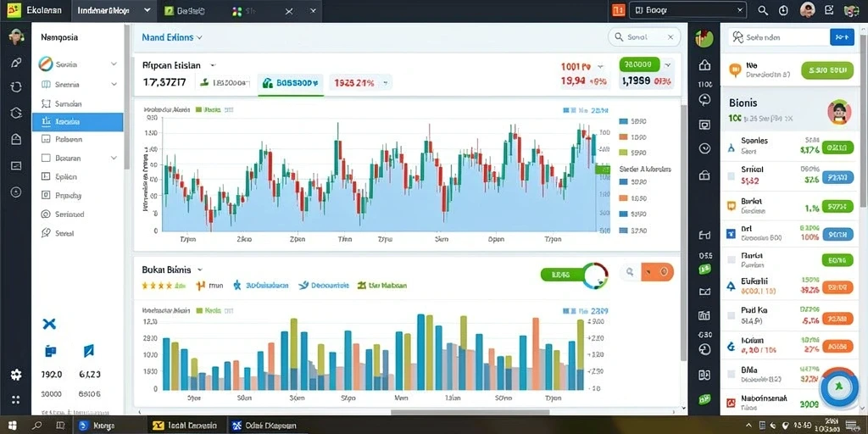Click the lock icon in right dark rail
The image size is (868, 434).
tap(704, 175)
